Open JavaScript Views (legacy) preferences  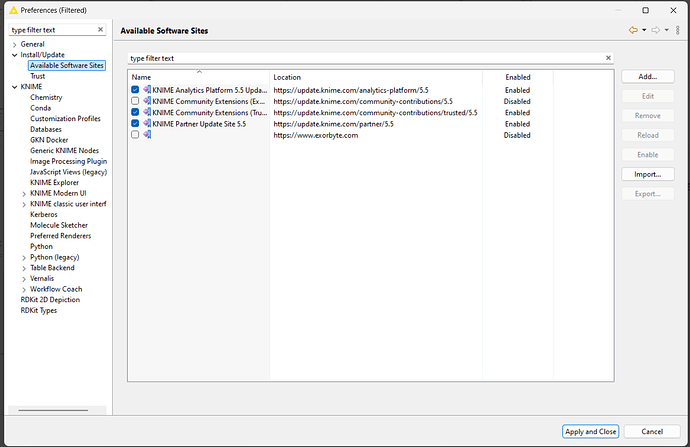coord(68,172)
